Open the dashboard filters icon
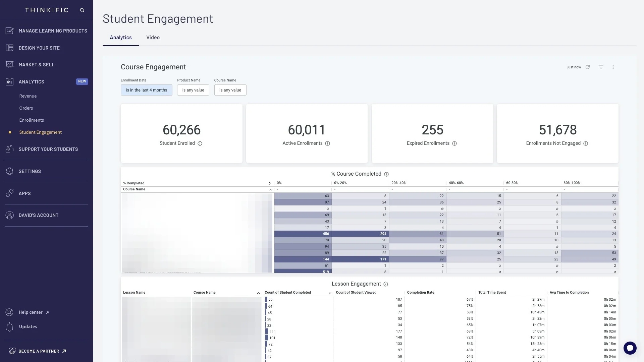 point(601,67)
